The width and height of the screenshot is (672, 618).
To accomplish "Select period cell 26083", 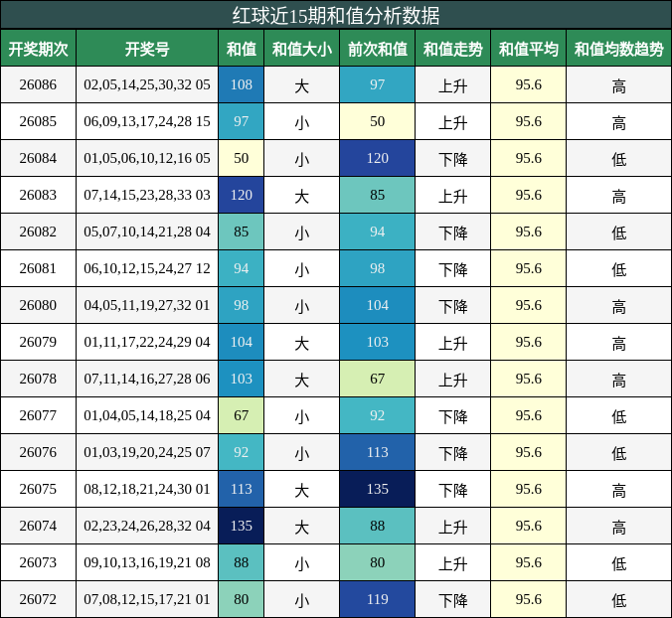I will 38,195.
